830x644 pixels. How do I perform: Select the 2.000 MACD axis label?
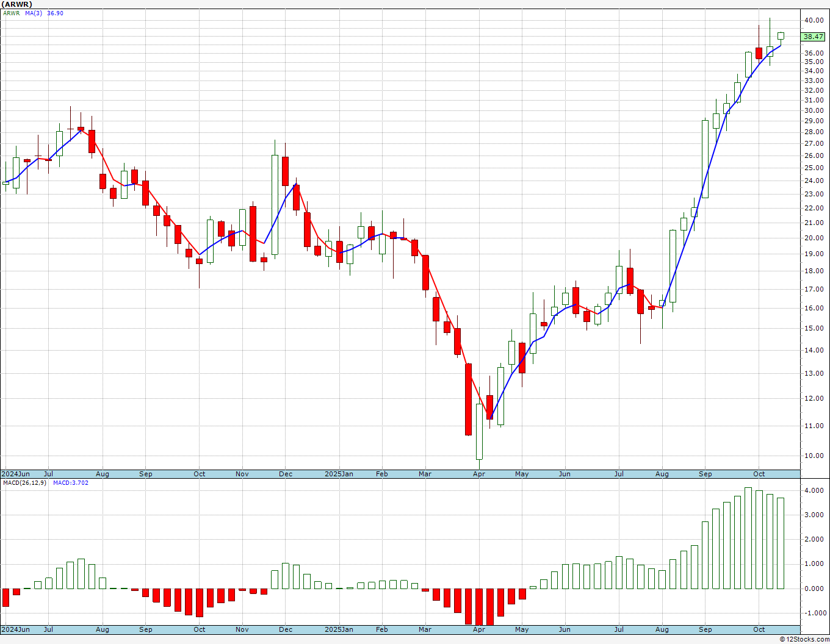814,540
